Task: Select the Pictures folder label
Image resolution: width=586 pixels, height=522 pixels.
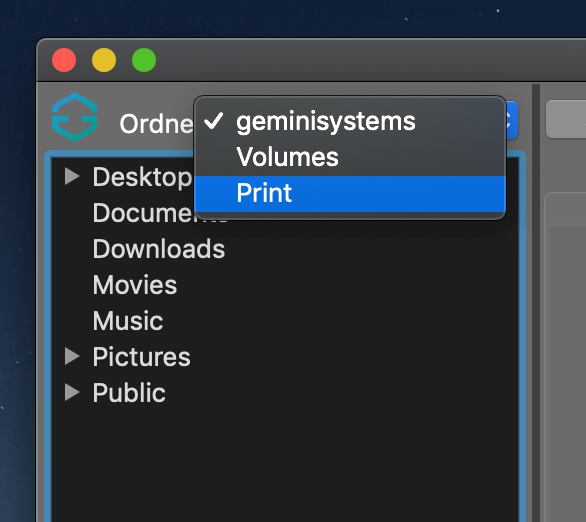Action: 142,357
